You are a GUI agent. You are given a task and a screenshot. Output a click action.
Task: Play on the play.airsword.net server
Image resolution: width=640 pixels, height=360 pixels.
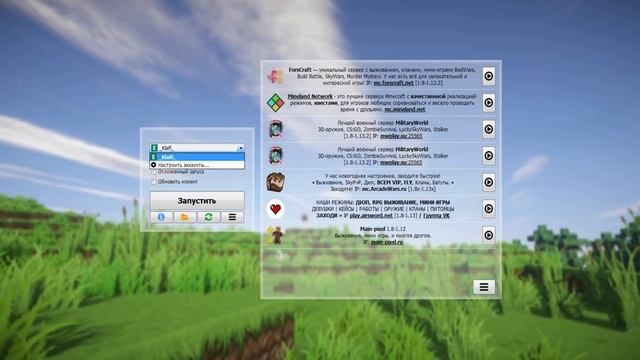489,209
